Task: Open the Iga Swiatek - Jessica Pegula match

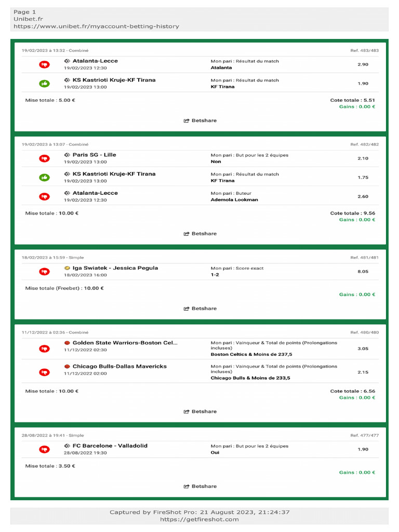Action: tap(115, 268)
